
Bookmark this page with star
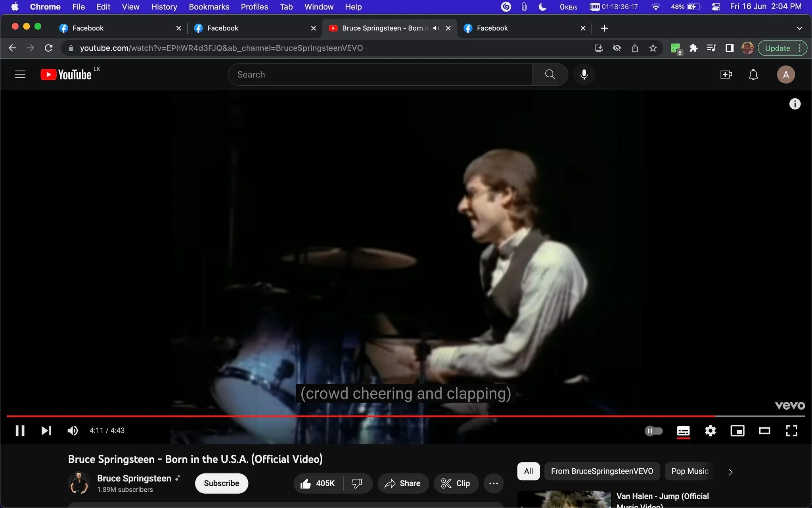(653, 48)
